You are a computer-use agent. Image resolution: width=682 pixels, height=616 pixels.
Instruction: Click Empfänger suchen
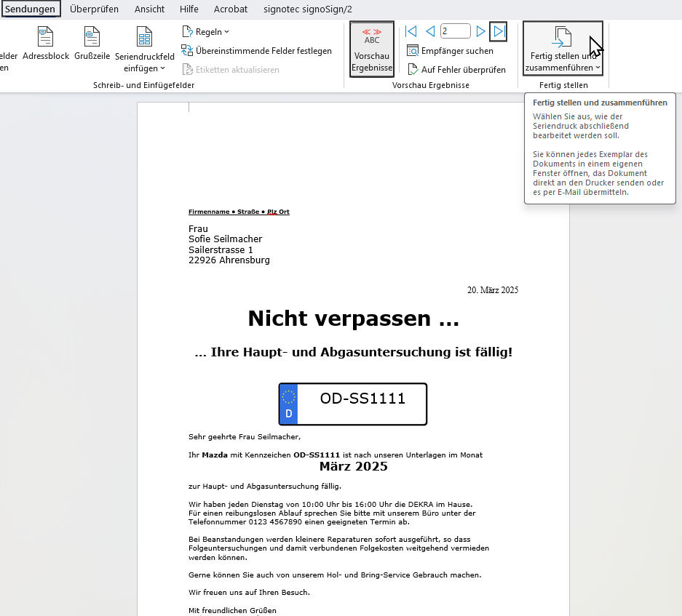coord(450,51)
